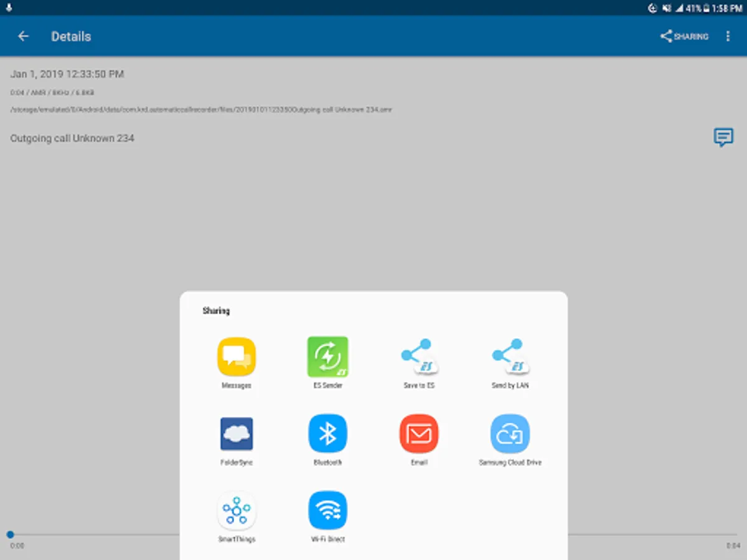This screenshot has height=560, width=747.
Task: Tap the 'Sharing' dialog heading
Action: tap(216, 310)
